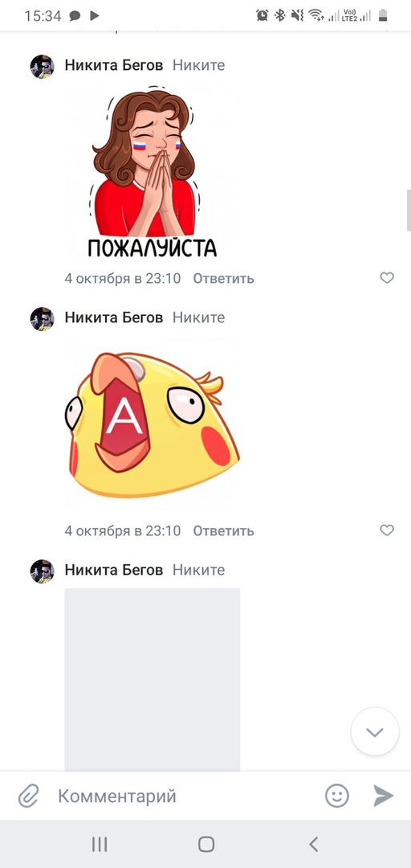This screenshot has height=868, width=411.
Task: Open the emoji sticker picker
Action: coord(337,796)
